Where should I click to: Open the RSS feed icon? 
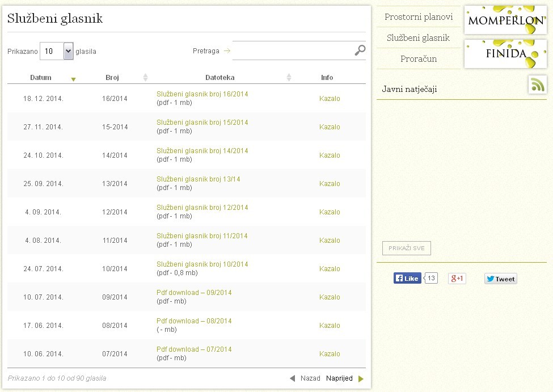point(538,85)
